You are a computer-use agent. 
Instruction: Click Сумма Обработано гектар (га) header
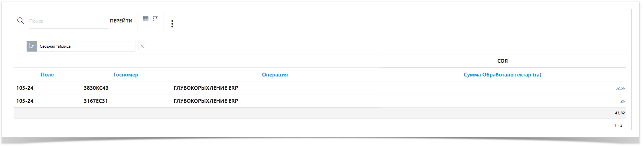(x=502, y=75)
